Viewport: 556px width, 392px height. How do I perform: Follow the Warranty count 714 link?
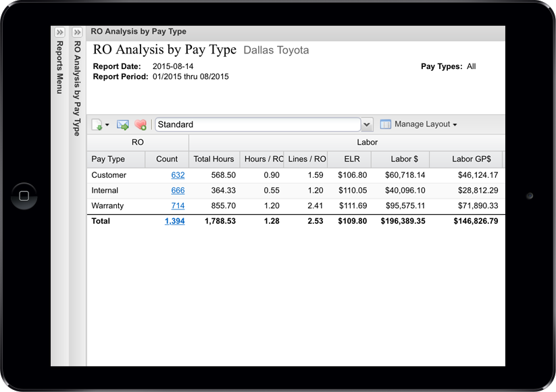[x=177, y=205]
